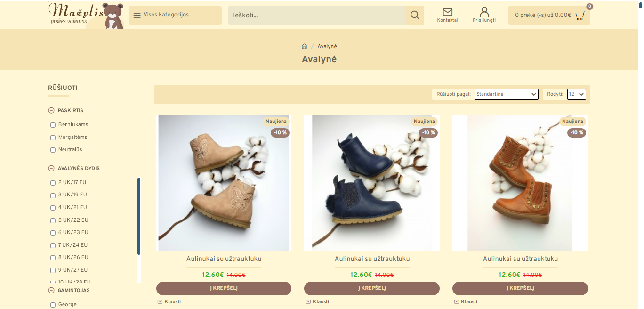The height and width of the screenshot is (309, 644).
Task: Collapse the Avalynės dydis filter section
Action: click(51, 168)
